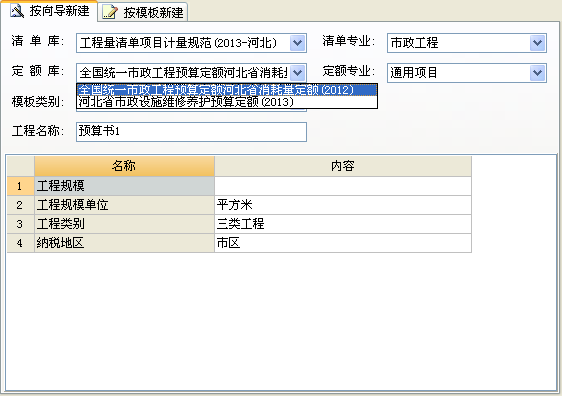Viewport: 562px width, 396px height.
Task: Collapse the 定额库 dropdown arrow
Action: [x=297, y=73]
